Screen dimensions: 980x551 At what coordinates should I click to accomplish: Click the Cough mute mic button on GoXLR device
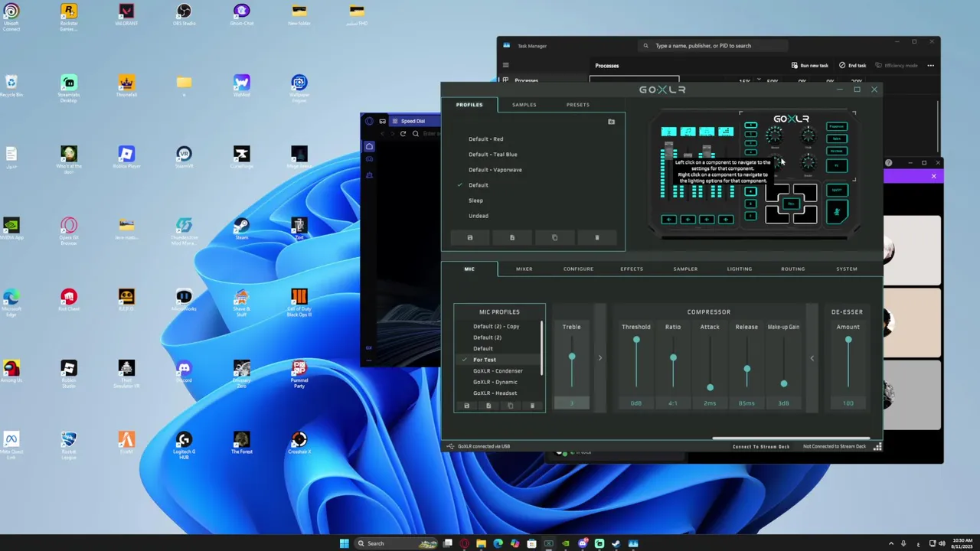[838, 211]
